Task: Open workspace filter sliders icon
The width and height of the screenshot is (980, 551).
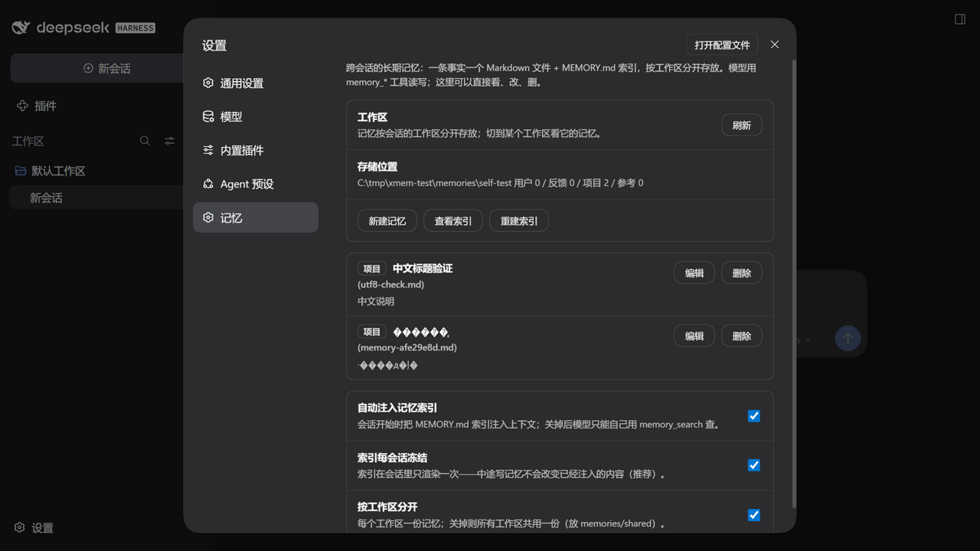Action: click(169, 141)
